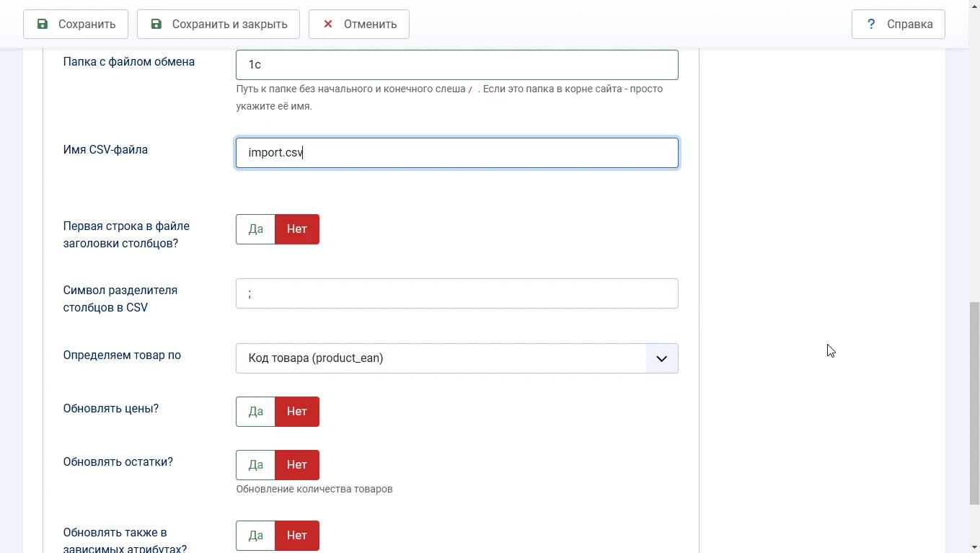Image resolution: width=980 pixels, height=553 pixels.
Task: Focus the 'Папка с файлом обмена' input field
Action: [456, 65]
